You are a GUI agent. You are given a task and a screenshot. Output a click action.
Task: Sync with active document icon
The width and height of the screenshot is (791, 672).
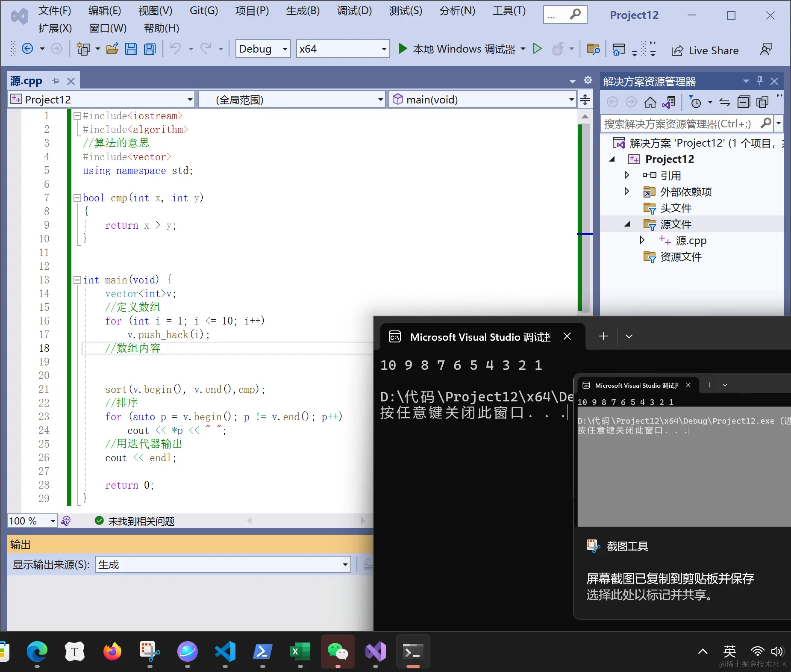click(725, 102)
